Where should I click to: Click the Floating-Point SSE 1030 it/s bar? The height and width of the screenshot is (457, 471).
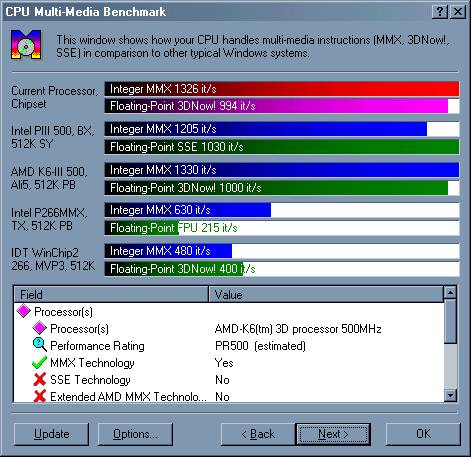[282, 147]
